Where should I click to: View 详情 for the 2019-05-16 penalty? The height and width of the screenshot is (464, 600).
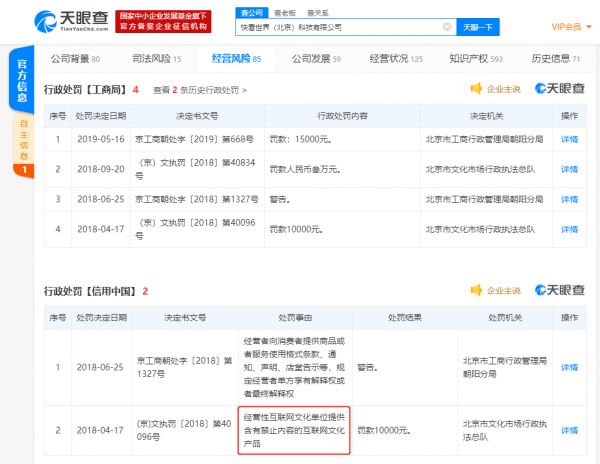click(x=570, y=139)
